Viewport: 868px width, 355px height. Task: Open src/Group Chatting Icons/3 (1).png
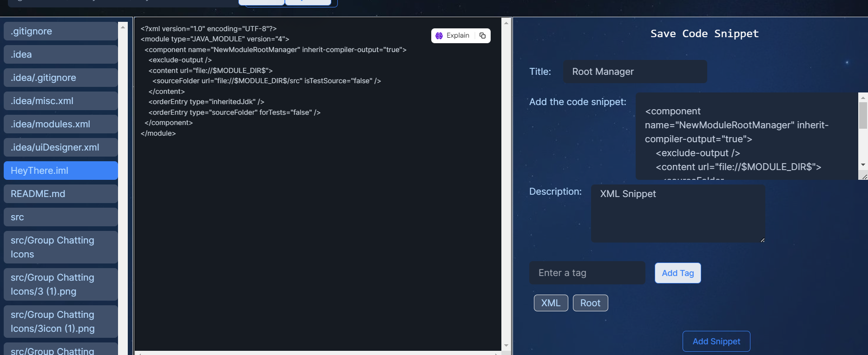pos(60,284)
